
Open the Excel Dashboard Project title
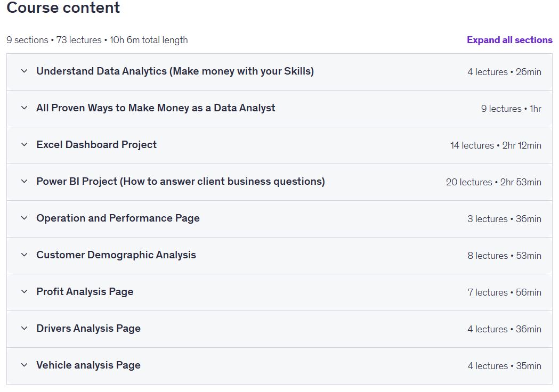click(x=96, y=145)
